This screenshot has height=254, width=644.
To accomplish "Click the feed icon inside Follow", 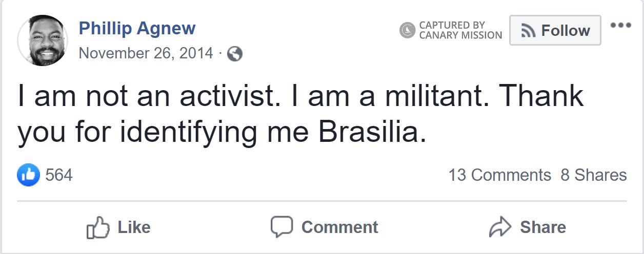I will (529, 31).
